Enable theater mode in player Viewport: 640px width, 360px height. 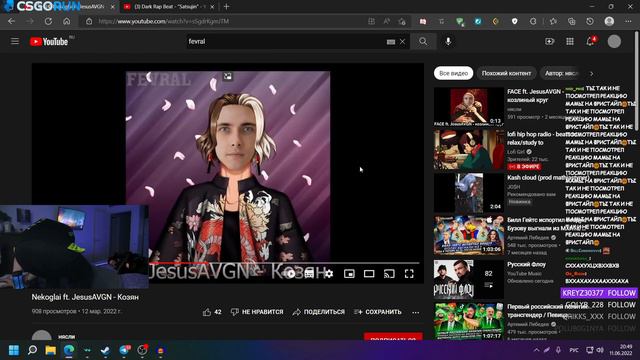[369, 274]
